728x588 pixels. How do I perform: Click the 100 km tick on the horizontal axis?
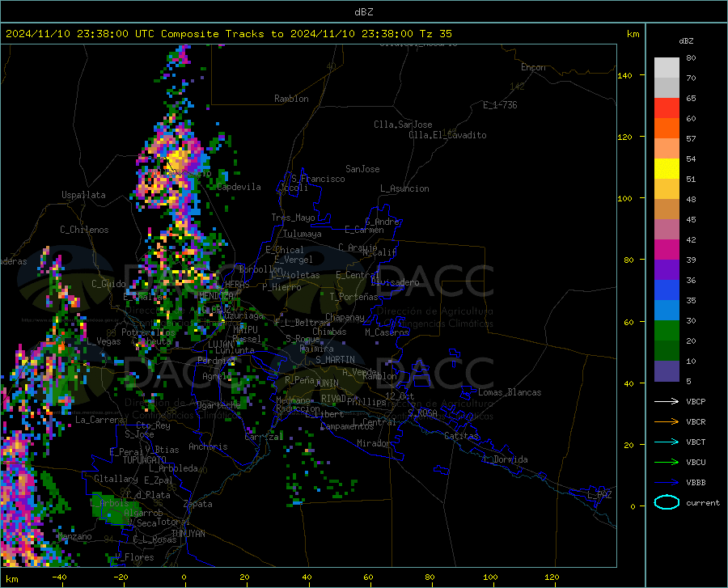pos(490,577)
